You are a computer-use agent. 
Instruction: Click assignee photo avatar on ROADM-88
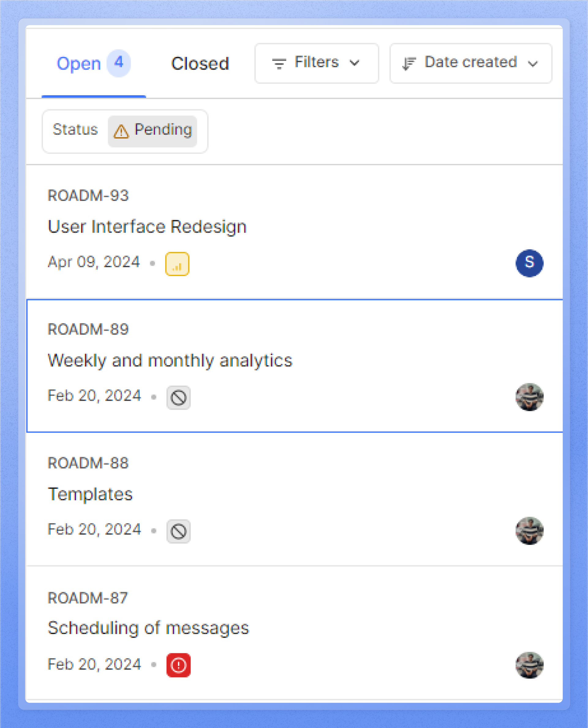(x=529, y=531)
